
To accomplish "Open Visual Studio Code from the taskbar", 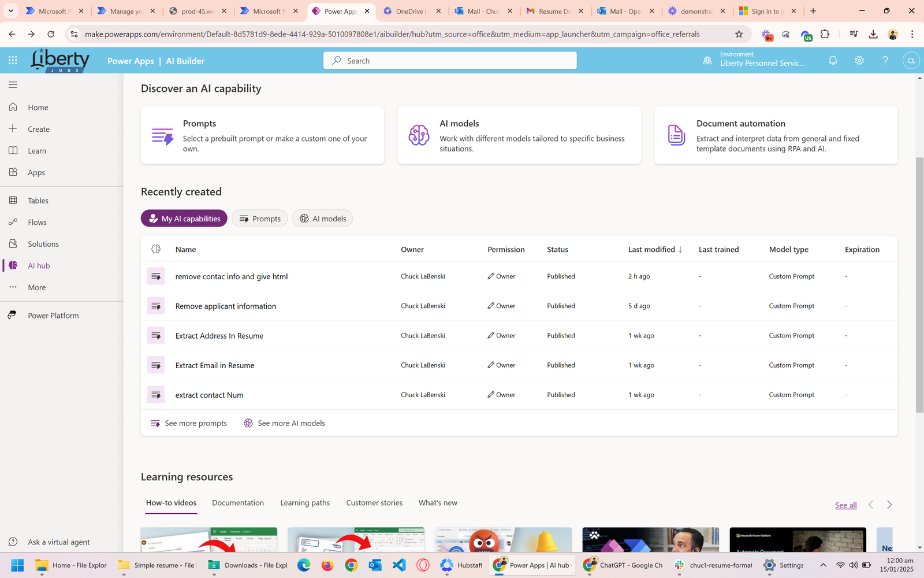I will (399, 565).
